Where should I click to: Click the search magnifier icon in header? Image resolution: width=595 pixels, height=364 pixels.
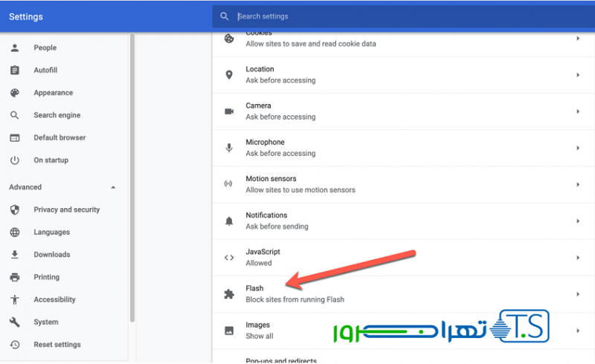coord(225,16)
